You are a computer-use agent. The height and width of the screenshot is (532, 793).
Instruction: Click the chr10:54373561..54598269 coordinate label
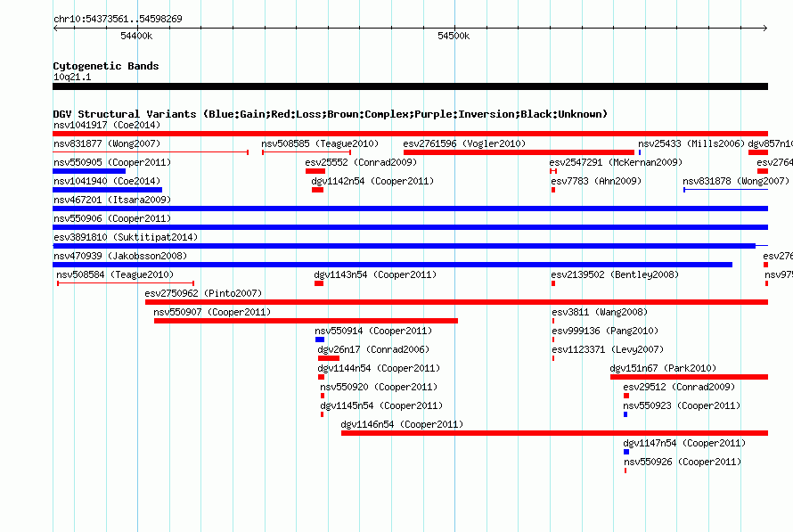tap(118, 19)
